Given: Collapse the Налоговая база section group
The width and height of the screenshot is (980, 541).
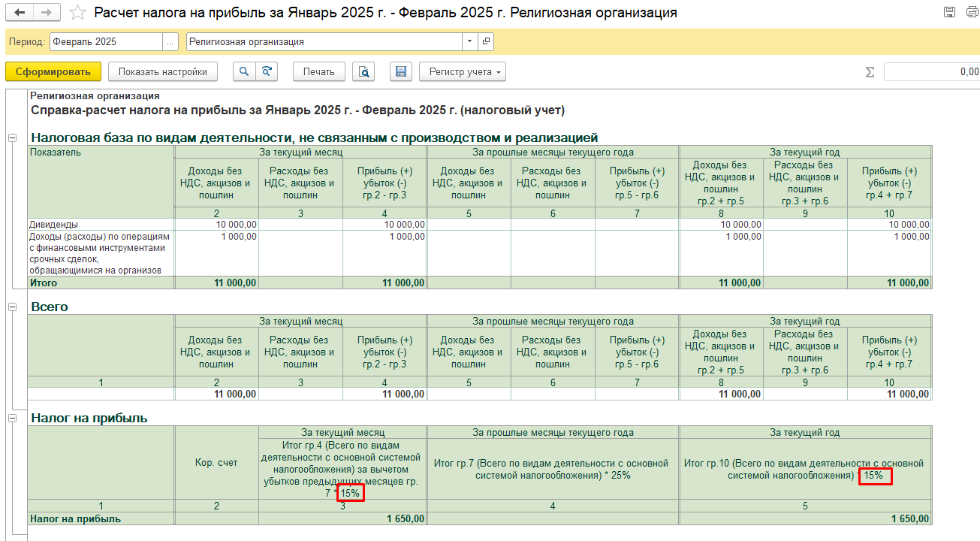Looking at the screenshot, I should coord(12,138).
